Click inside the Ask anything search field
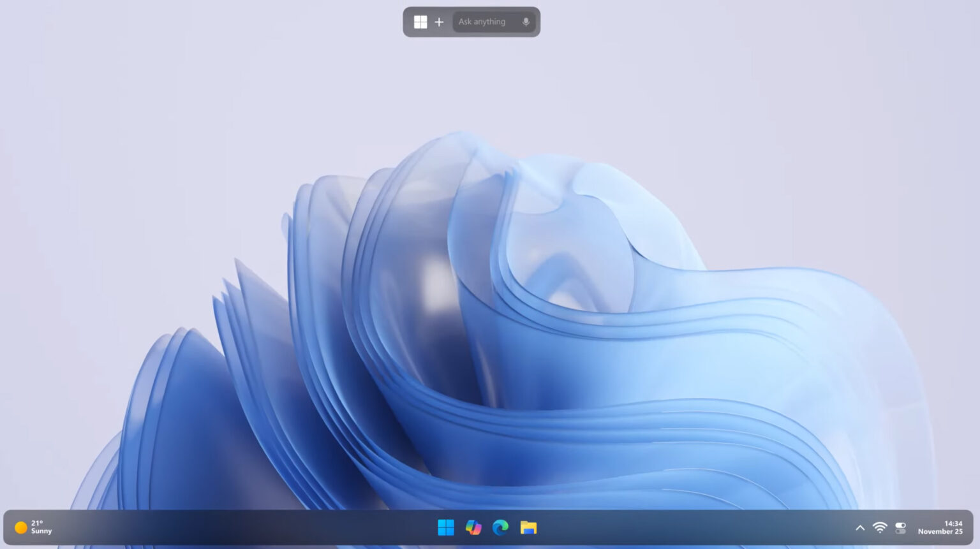 [485, 22]
